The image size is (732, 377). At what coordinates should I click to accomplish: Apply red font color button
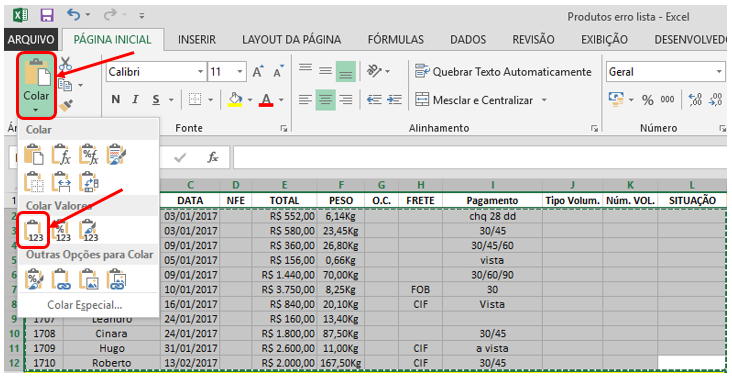(266, 100)
